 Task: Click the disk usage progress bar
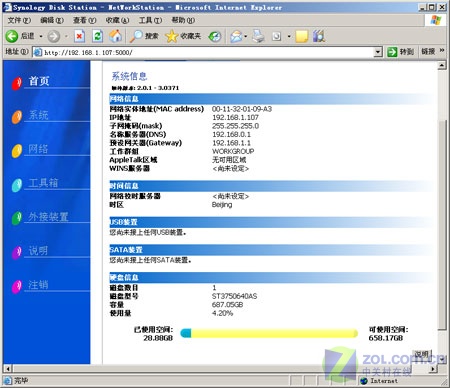(x=269, y=333)
